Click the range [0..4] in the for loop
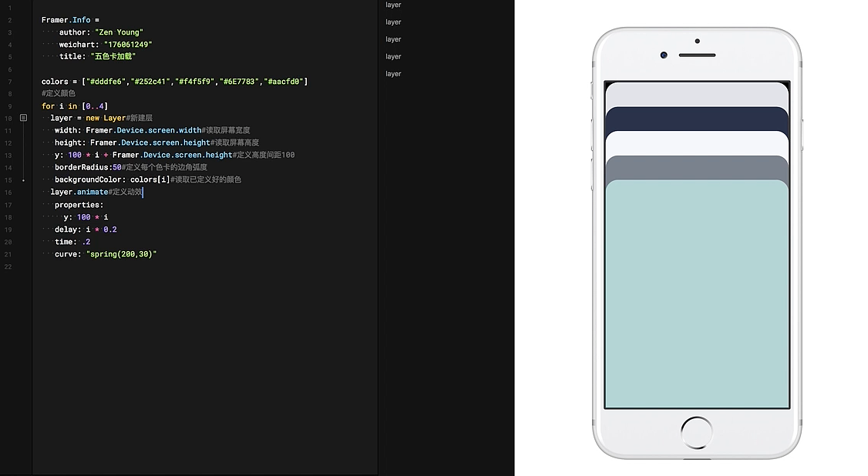The image size is (868, 476). coord(95,106)
